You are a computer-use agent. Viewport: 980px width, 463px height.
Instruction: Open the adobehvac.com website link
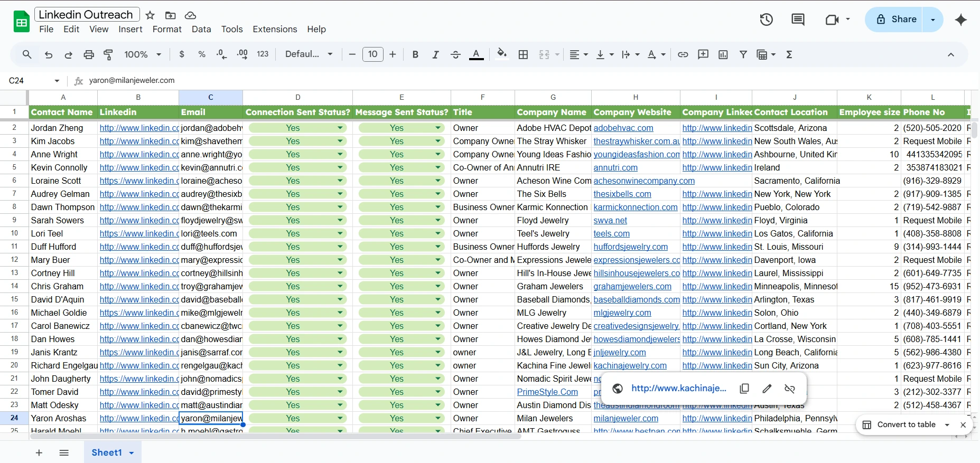point(623,128)
